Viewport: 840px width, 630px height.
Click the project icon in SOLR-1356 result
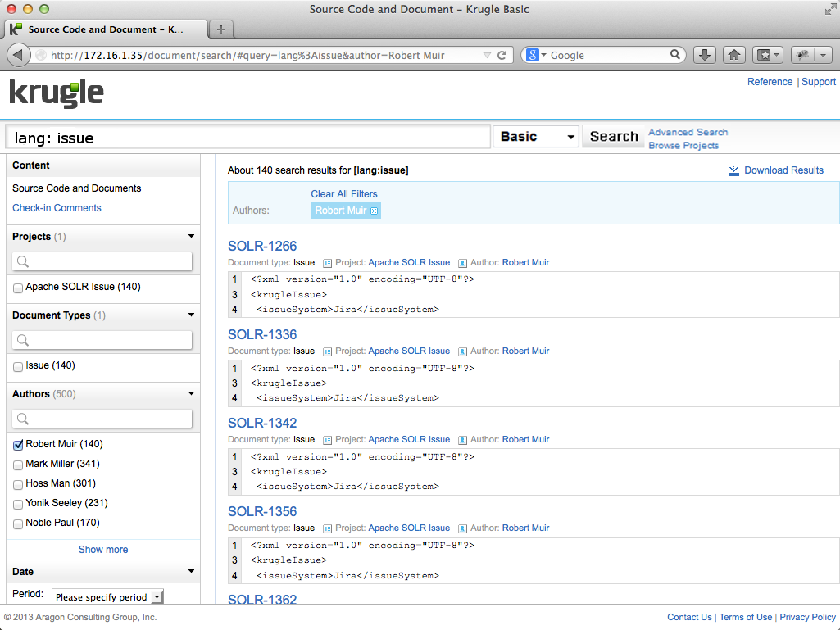tap(327, 528)
